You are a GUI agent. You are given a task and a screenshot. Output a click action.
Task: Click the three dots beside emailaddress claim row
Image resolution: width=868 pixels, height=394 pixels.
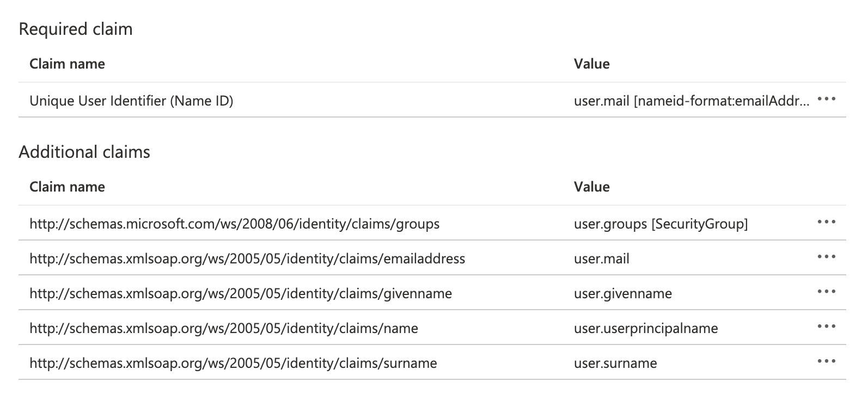(826, 257)
